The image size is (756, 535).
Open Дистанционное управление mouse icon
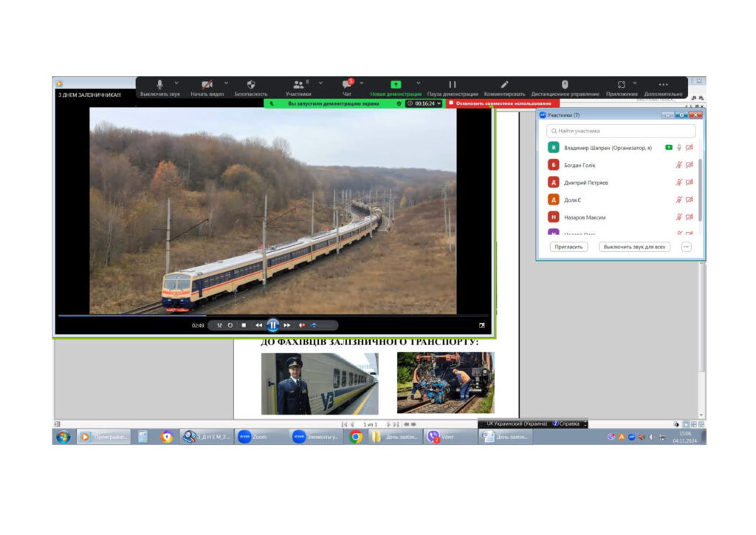coord(565,84)
